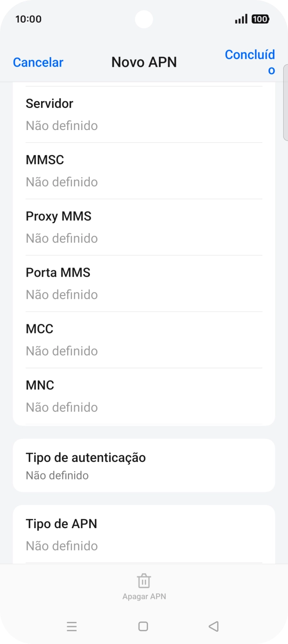
Task: Edit the MNC field
Action: click(x=144, y=396)
